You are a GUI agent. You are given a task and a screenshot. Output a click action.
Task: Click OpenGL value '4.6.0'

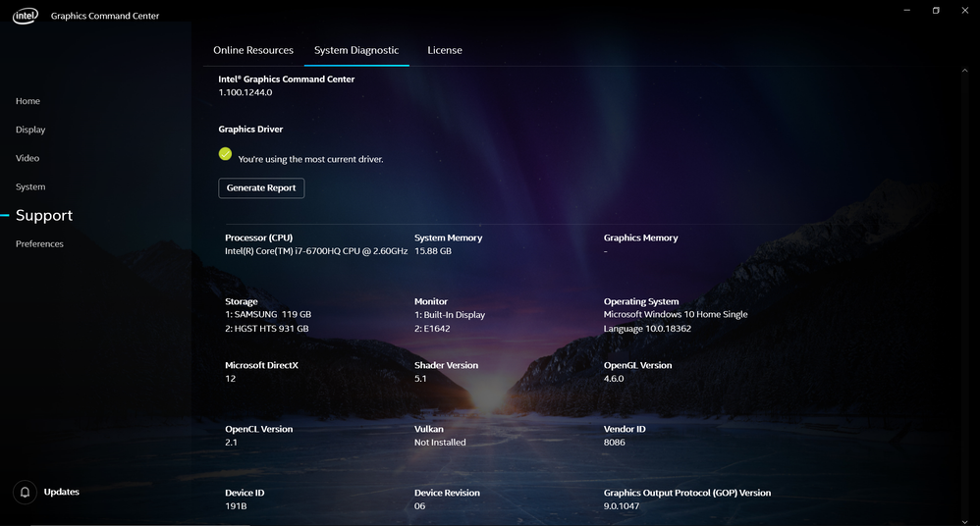pyautogui.click(x=614, y=379)
